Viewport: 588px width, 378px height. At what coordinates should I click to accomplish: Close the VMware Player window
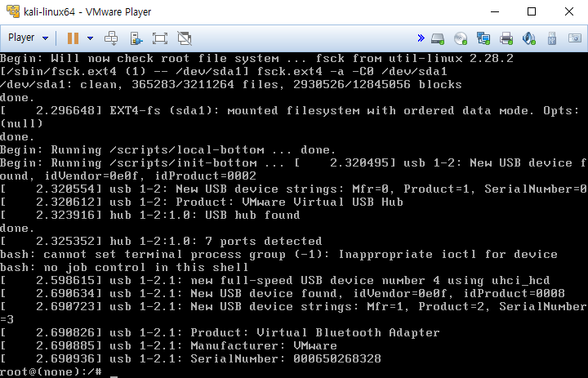coord(569,11)
